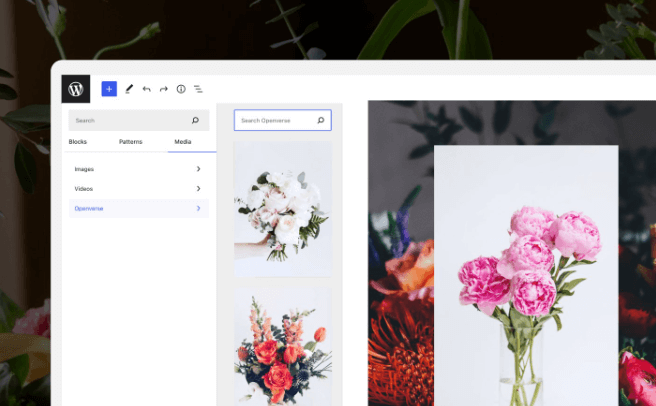Switch to the Blocks tab
656x406 pixels.
pos(78,142)
